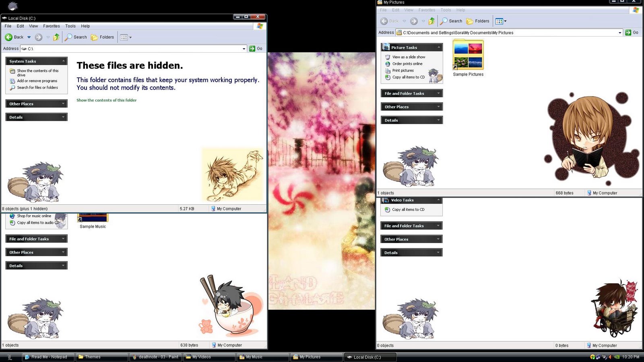Click Back arrow in Local Disk window

tap(9, 37)
